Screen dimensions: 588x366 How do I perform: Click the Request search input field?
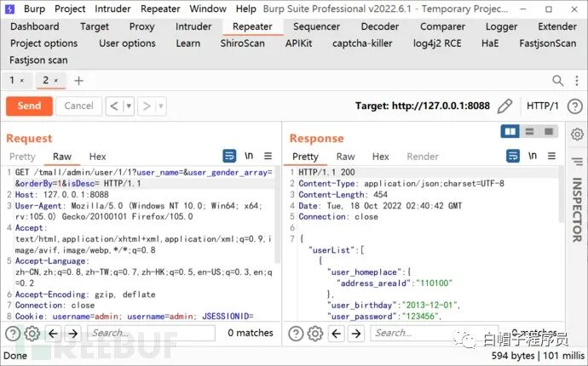coord(152,333)
